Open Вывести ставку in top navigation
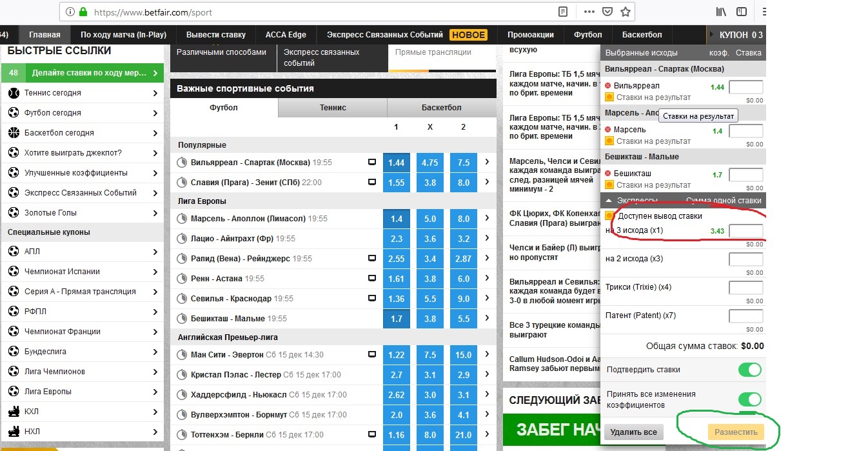Image resolution: width=868 pixels, height=451 pixels. (216, 35)
